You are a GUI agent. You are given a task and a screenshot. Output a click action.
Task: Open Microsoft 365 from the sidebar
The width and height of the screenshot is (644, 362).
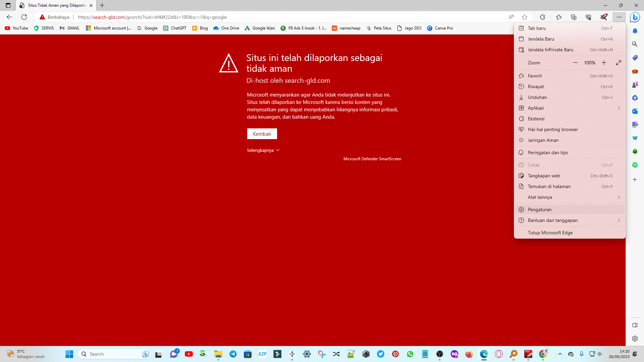click(x=635, y=98)
